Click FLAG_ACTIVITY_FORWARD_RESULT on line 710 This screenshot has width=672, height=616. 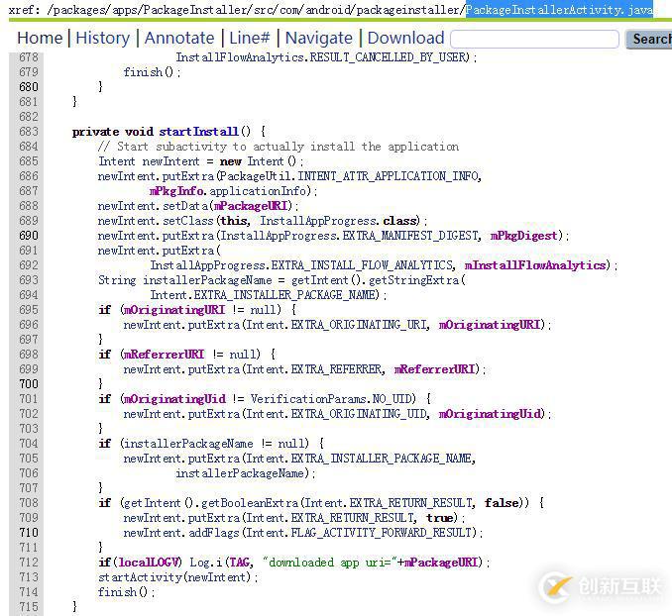click(x=381, y=533)
